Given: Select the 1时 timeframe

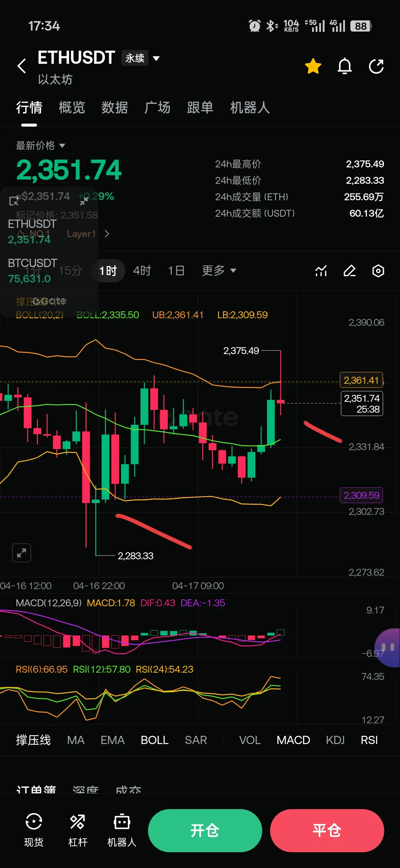Looking at the screenshot, I should pos(108,271).
